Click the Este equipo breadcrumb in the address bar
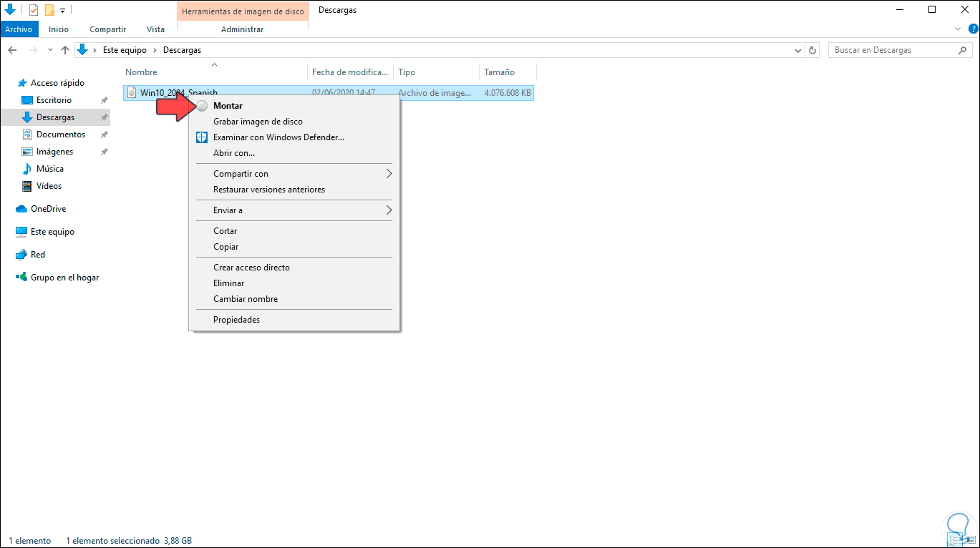 125,50
